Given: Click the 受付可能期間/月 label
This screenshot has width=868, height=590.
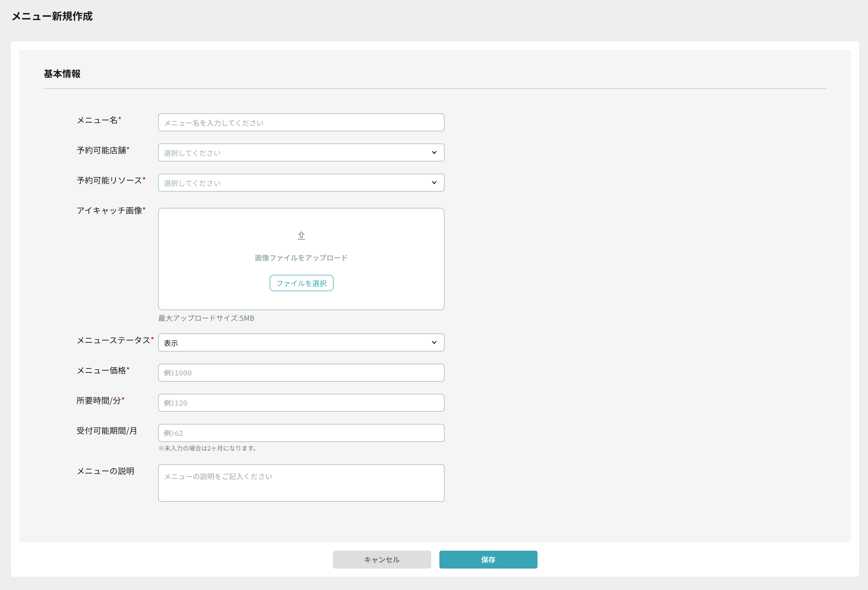Looking at the screenshot, I should coord(107,431).
